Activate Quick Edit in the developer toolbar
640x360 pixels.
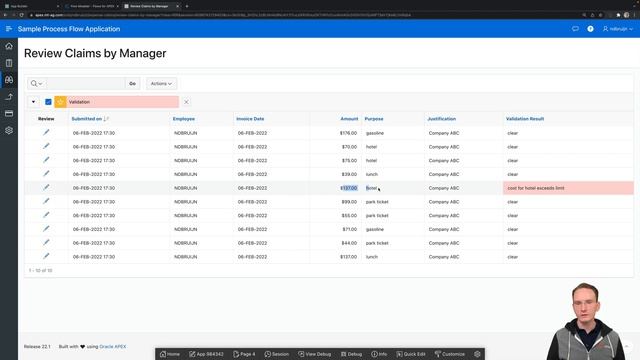[411, 354]
